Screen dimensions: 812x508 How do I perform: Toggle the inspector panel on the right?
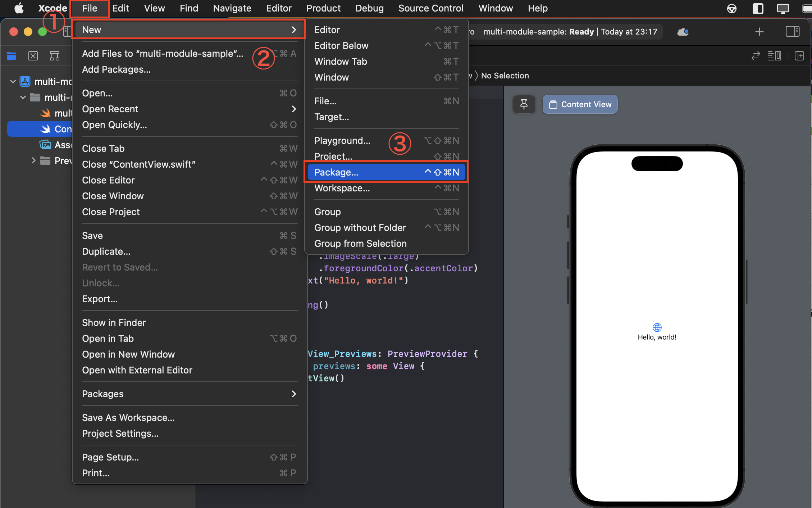[792, 32]
